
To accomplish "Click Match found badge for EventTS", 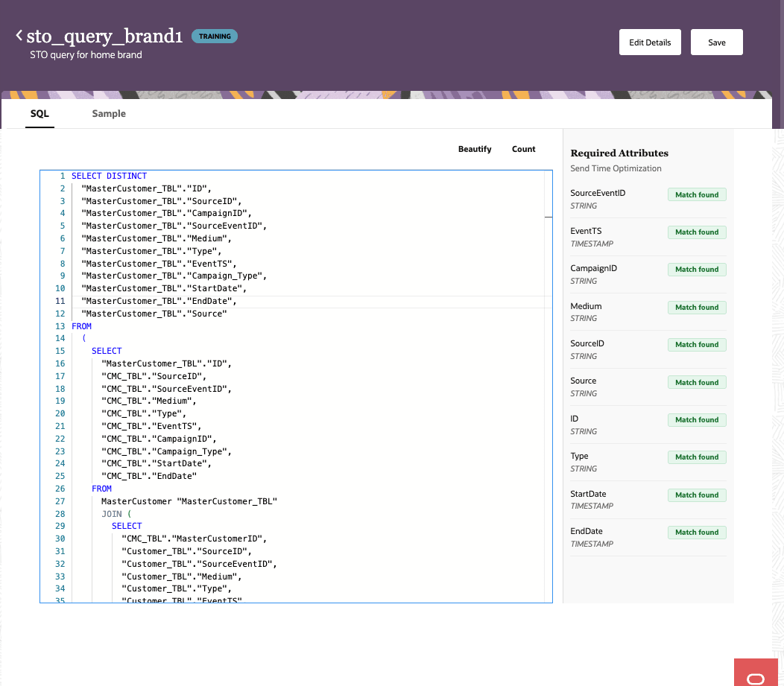I will click(697, 232).
